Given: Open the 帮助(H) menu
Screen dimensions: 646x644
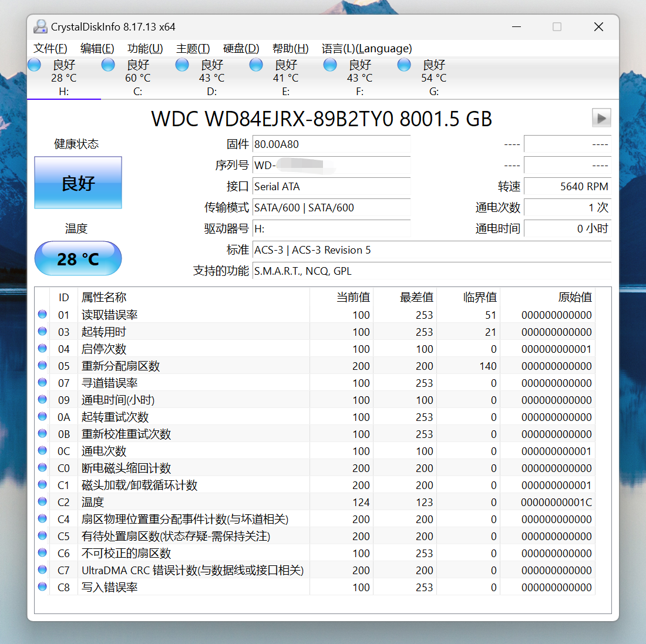Looking at the screenshot, I should (x=291, y=49).
